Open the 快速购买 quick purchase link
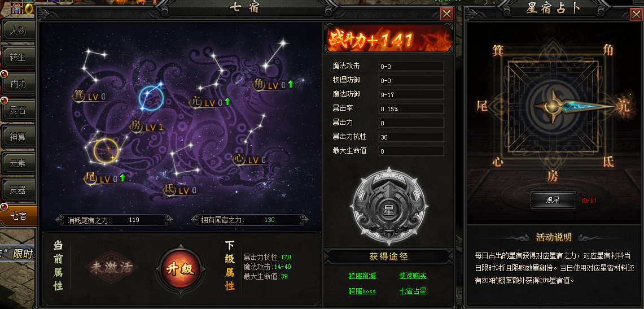The width and height of the screenshot is (644, 309). click(x=413, y=276)
